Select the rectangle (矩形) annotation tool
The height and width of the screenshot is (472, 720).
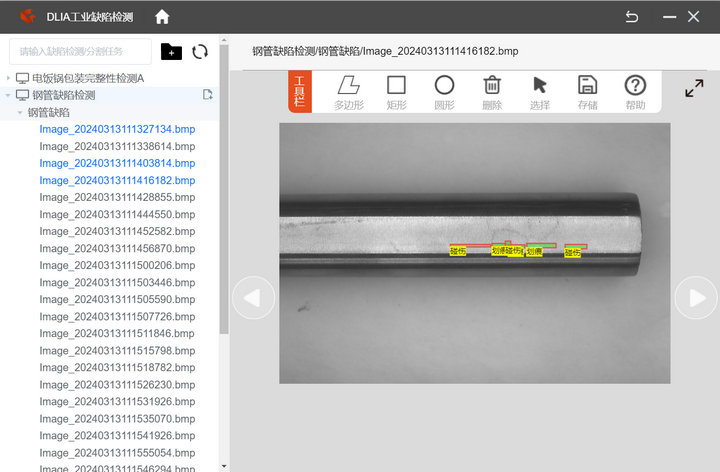(x=396, y=92)
